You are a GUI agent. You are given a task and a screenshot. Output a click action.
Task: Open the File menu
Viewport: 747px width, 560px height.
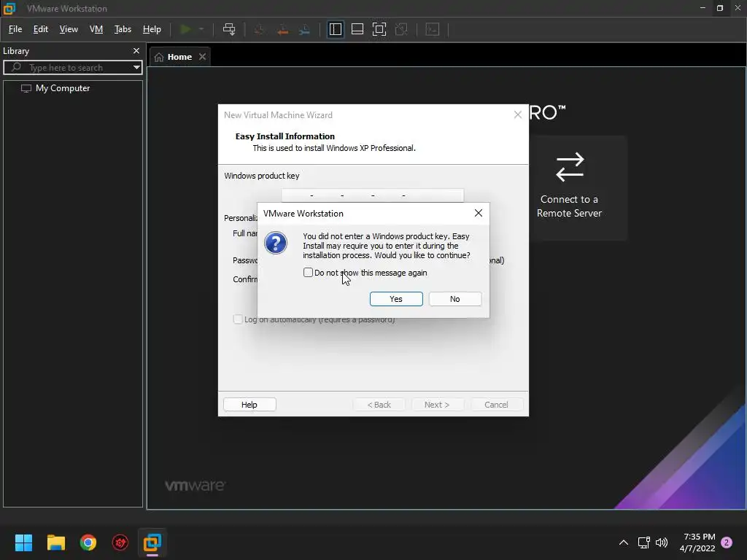tap(15, 29)
